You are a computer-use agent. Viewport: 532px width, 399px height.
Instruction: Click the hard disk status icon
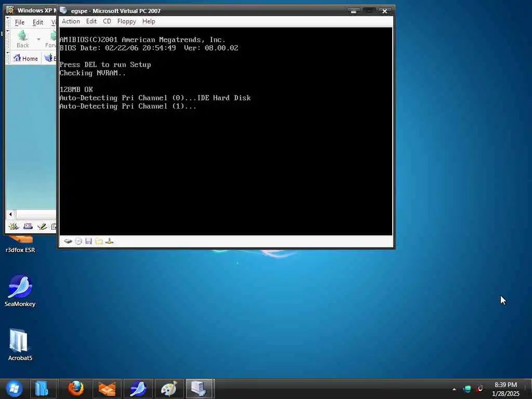point(68,241)
